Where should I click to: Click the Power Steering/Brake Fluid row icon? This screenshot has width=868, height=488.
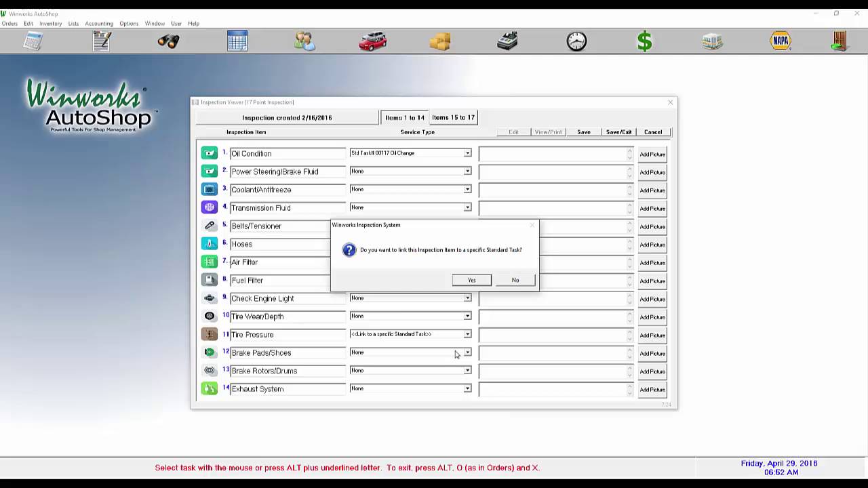[x=210, y=171]
